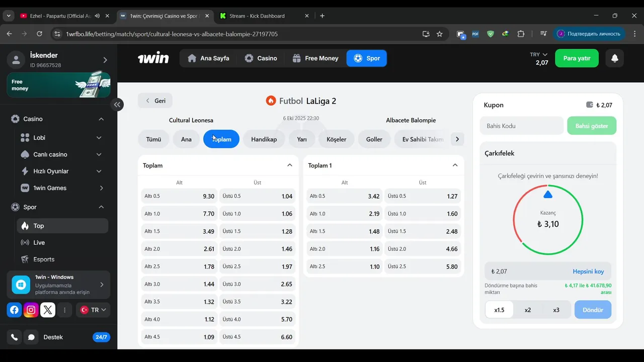
Task: Select Toplam 1 Üstü 2.5 at 5.80
Action: tap(423, 266)
